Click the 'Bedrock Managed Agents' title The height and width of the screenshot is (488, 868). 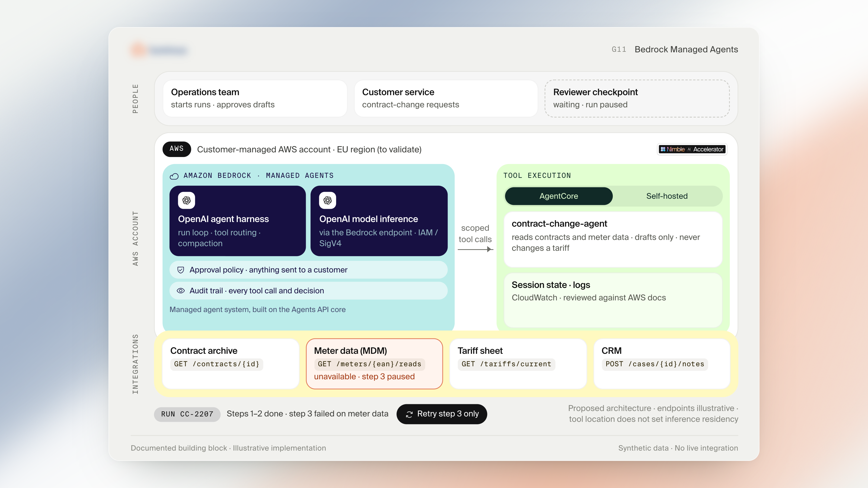click(686, 50)
